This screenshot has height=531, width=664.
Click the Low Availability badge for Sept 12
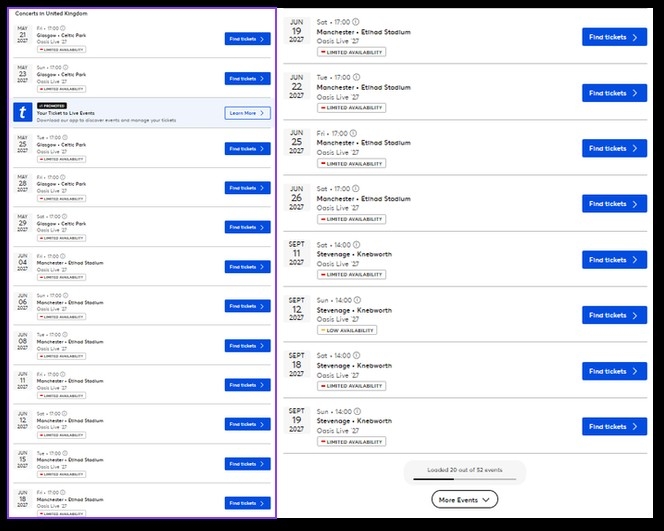(347, 330)
